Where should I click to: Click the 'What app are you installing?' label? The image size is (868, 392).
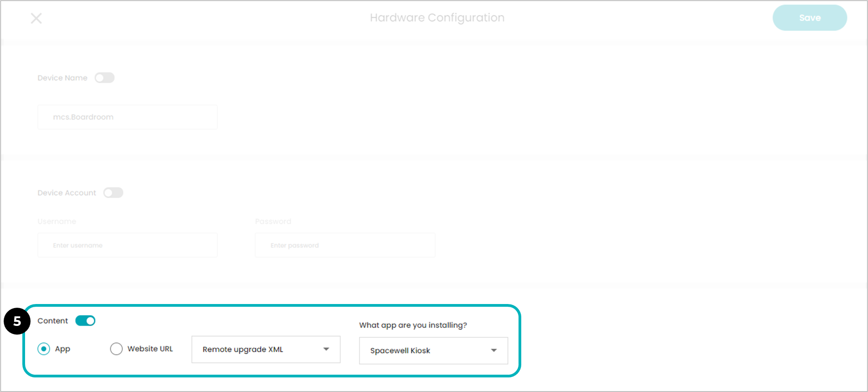pyautogui.click(x=413, y=325)
